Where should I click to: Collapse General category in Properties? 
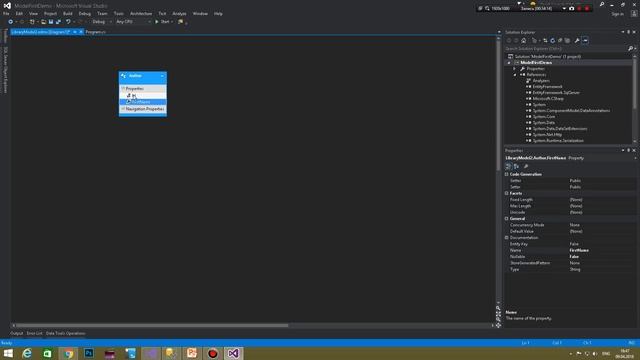click(507, 219)
